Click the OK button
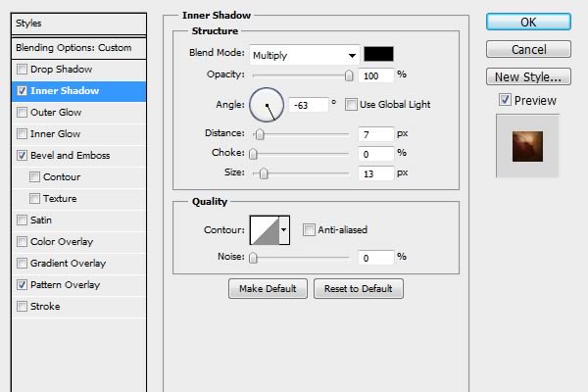 pos(528,23)
